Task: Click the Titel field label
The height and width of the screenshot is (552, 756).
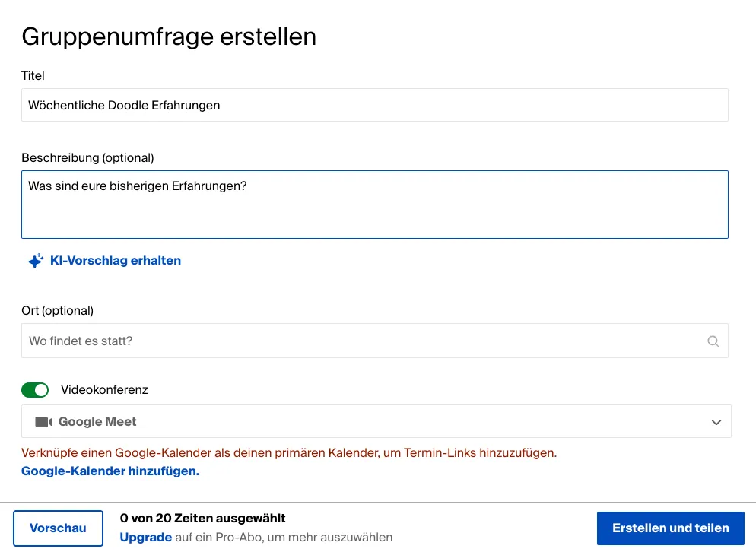Action: coord(33,76)
